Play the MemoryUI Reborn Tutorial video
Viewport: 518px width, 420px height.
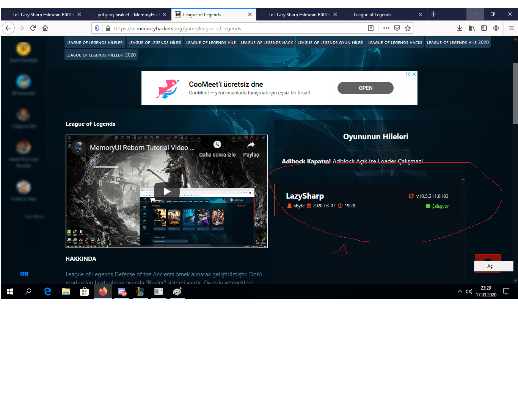167,191
